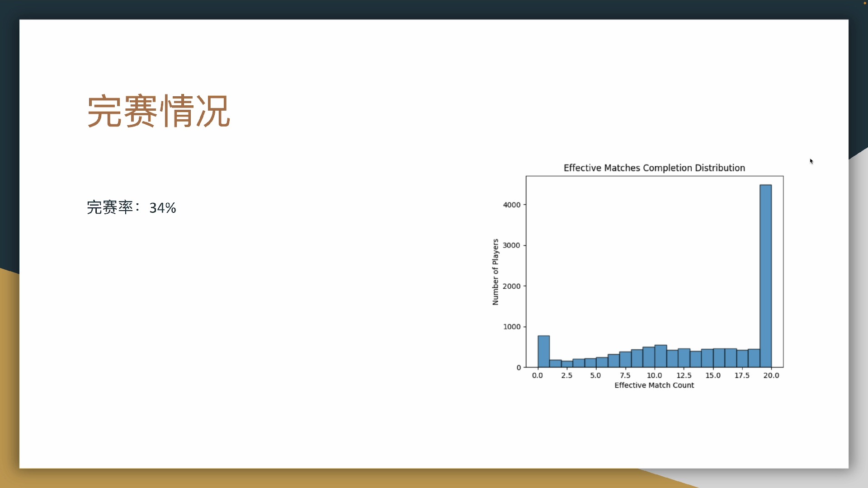Click the x-axis tick label 2.5

[x=566, y=375]
